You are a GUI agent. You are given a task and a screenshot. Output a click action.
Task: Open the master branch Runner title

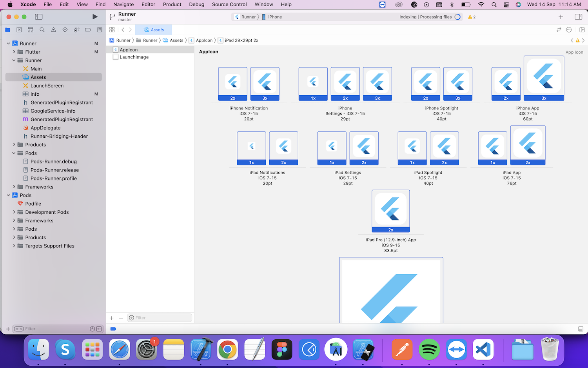127,16
